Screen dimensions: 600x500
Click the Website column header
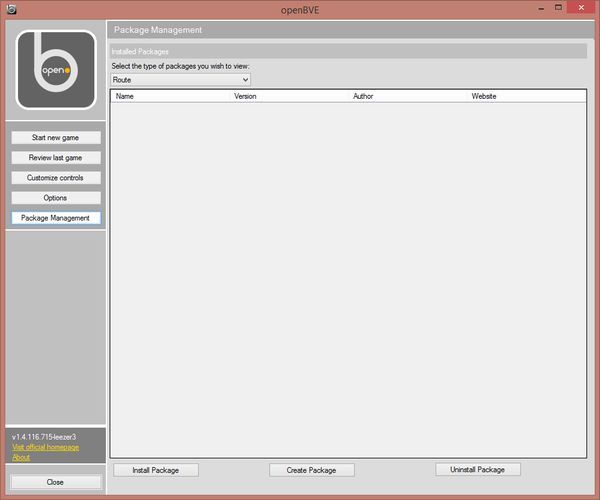click(x=526, y=96)
